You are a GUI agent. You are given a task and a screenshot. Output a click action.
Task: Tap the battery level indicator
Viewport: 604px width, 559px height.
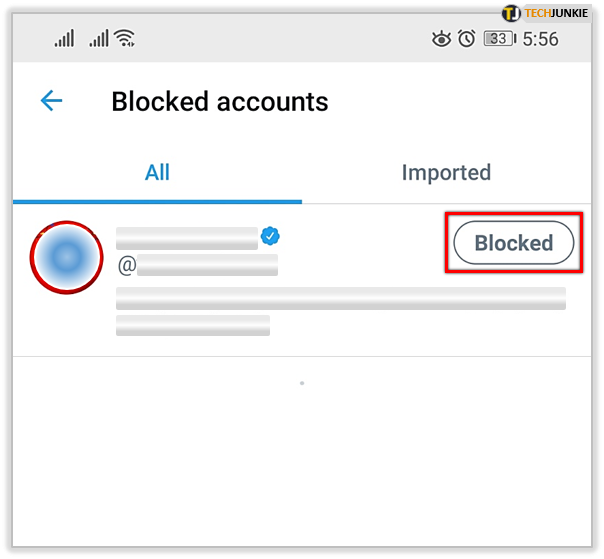(x=497, y=39)
